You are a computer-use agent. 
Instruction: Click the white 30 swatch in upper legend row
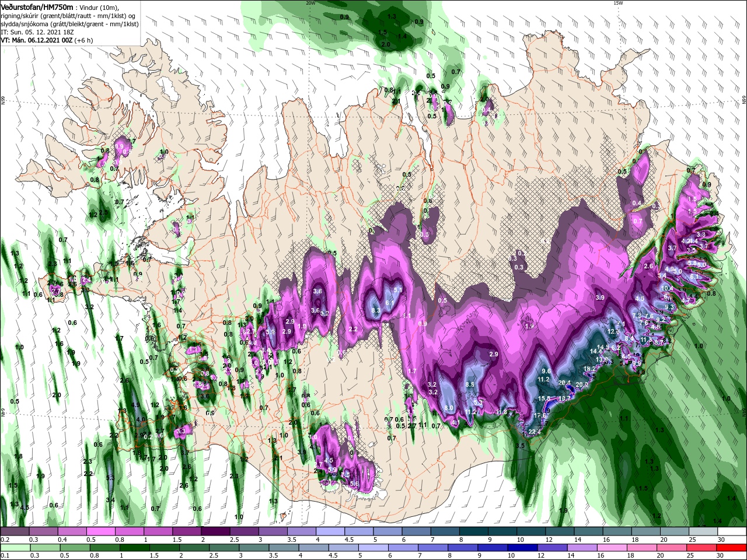[x=731, y=531]
